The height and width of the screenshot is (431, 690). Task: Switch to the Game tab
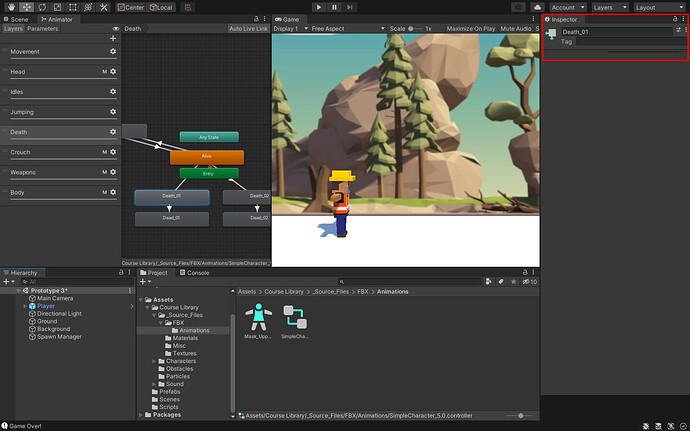coord(287,19)
